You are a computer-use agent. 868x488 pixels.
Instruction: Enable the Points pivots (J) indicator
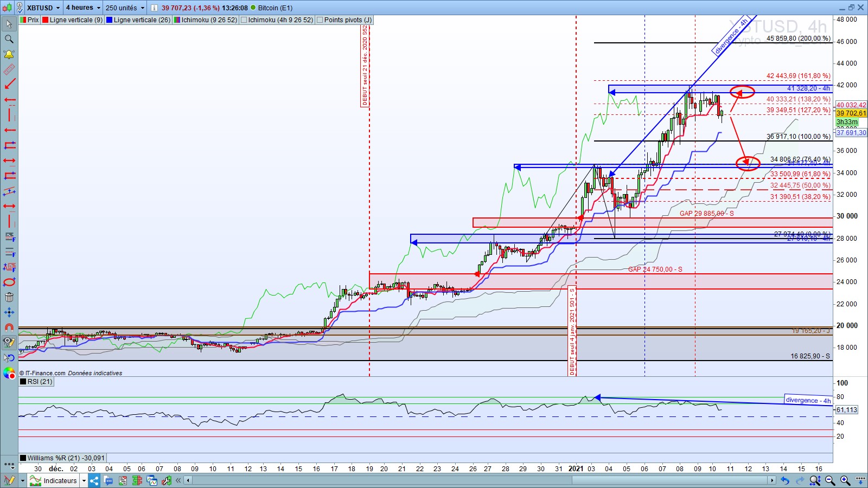click(344, 20)
